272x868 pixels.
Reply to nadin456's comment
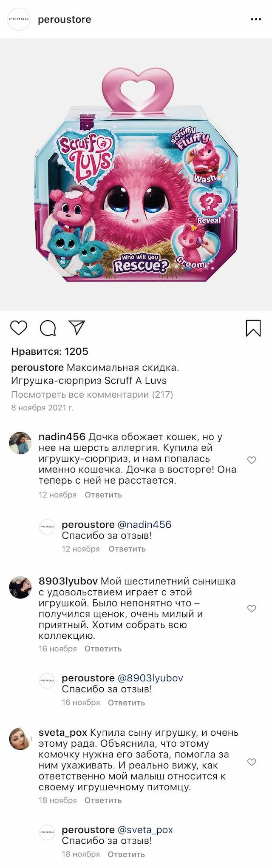click(103, 495)
